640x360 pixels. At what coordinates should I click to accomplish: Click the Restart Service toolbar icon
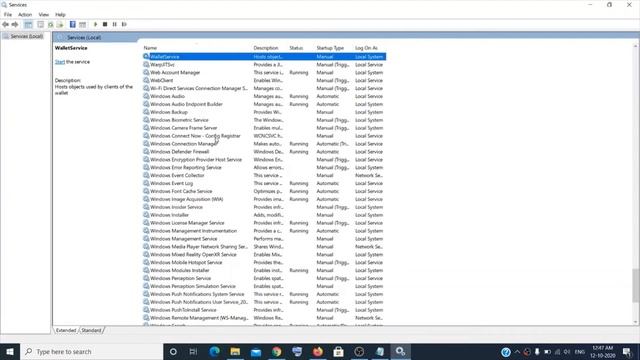(124, 24)
